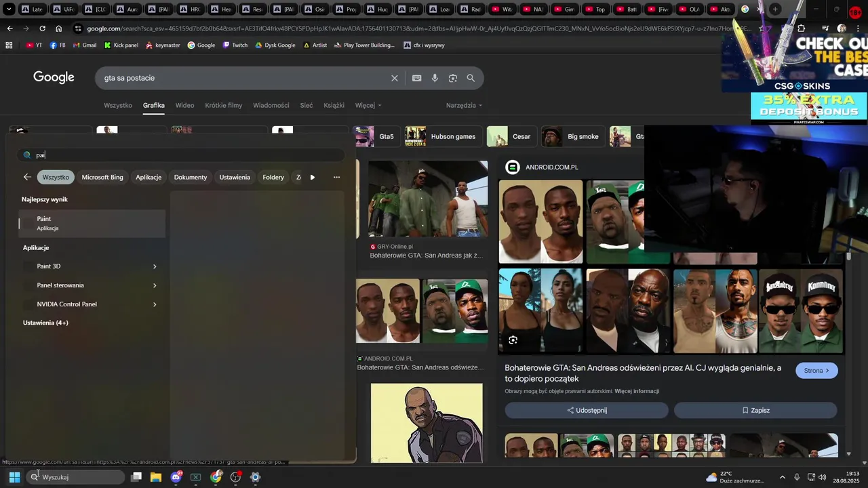Open FB bookmark

[x=58, y=45]
